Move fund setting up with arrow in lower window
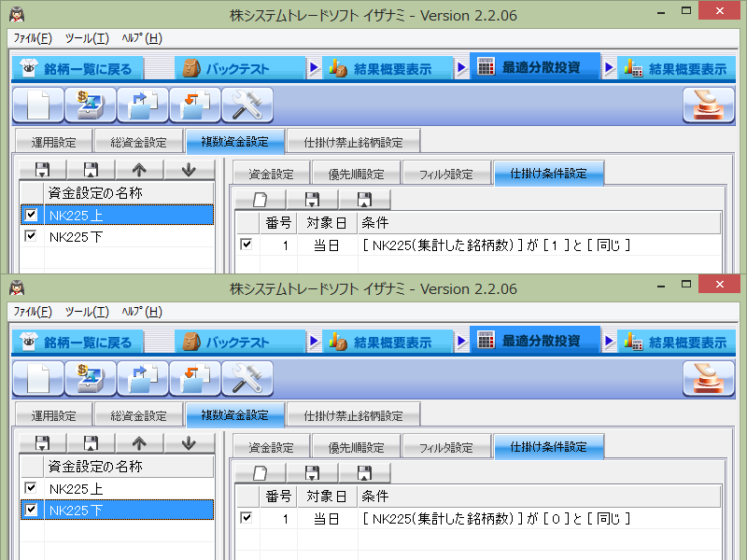Image resolution: width=747 pixels, height=560 pixels. pyautogui.click(x=139, y=443)
